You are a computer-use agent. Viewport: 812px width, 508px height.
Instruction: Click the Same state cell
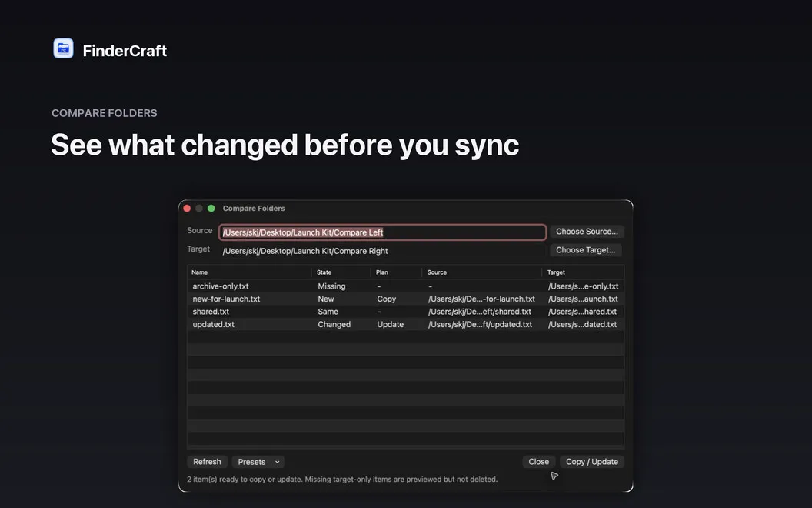pyautogui.click(x=328, y=312)
